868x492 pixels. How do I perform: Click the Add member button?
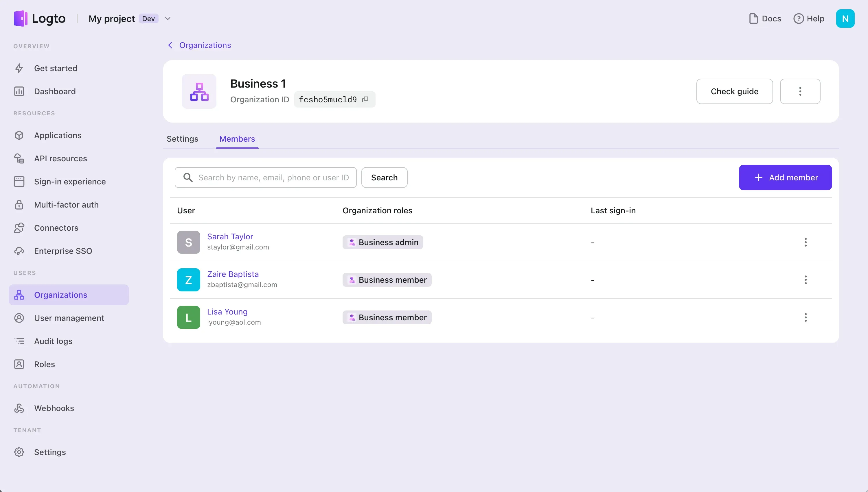click(785, 177)
